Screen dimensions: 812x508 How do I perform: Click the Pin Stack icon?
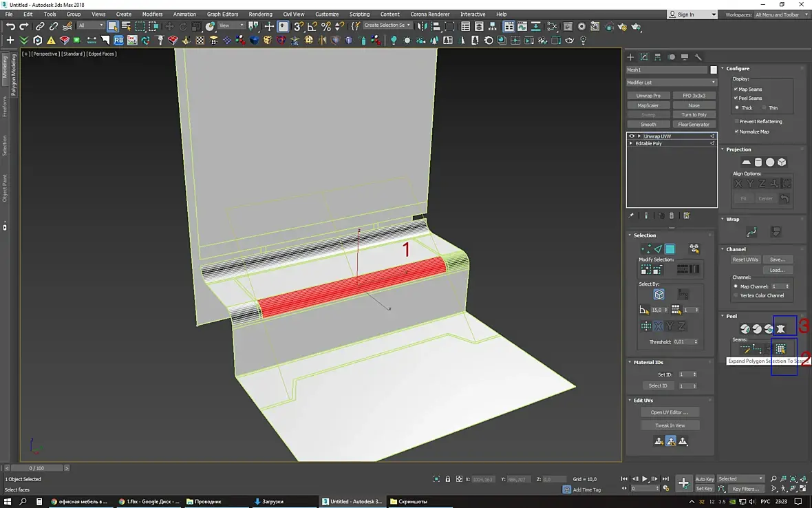[x=632, y=216]
